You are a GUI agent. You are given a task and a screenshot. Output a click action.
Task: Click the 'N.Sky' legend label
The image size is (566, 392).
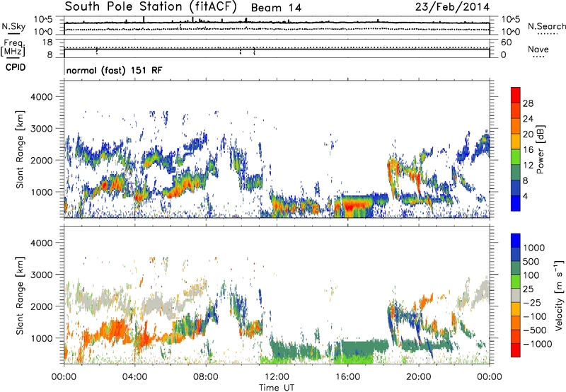(13, 26)
